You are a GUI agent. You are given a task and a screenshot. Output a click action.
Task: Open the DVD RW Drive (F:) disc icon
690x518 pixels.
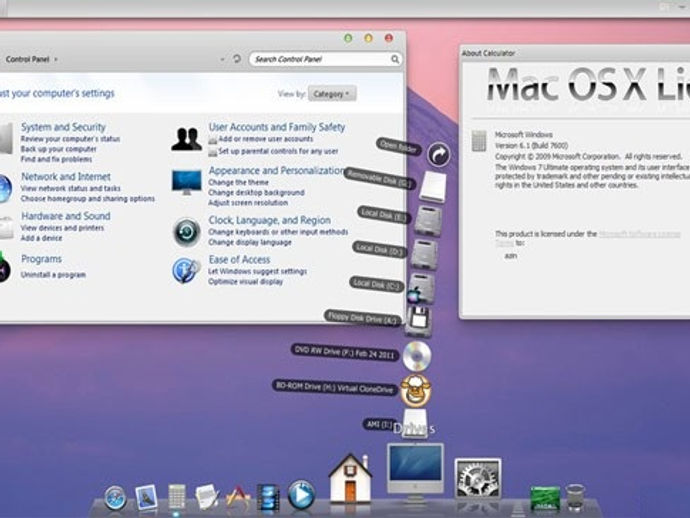[x=417, y=356]
